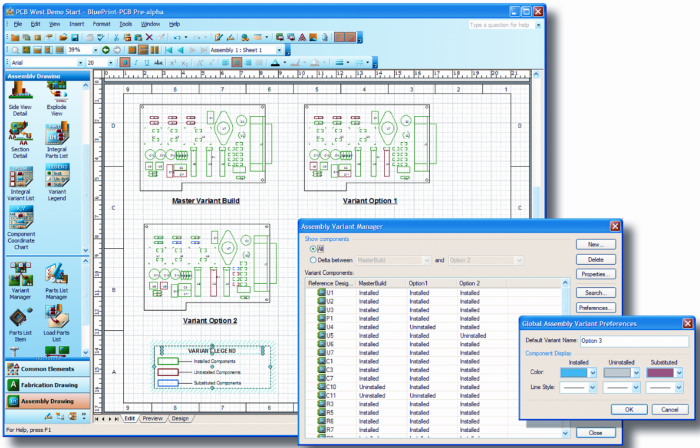Click the Default Variant Name field

tap(634, 341)
